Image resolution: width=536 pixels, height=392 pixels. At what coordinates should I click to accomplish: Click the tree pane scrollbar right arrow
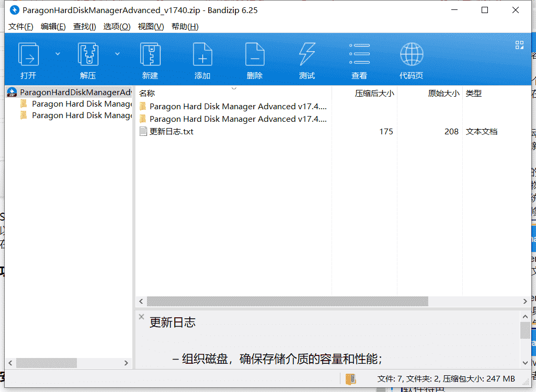[126, 363]
